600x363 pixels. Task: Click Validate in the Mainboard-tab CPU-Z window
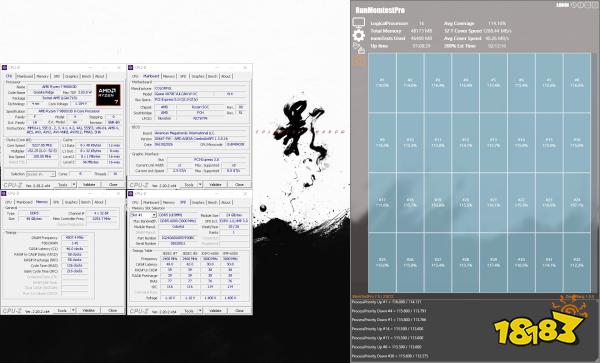point(215,185)
